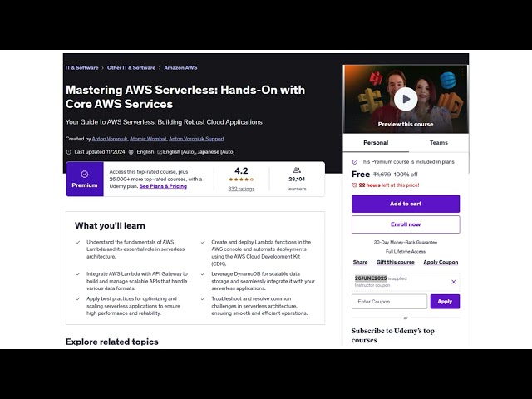
Task: Click the alarm clock icon beside 22 hours
Action: 355,185
